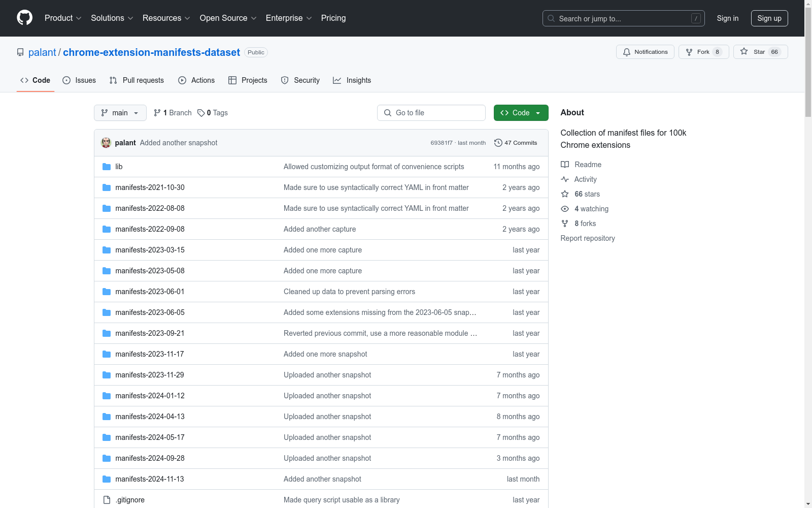
Task: Click the manifests-2024-04-13 folder icon
Action: pyautogui.click(x=107, y=417)
